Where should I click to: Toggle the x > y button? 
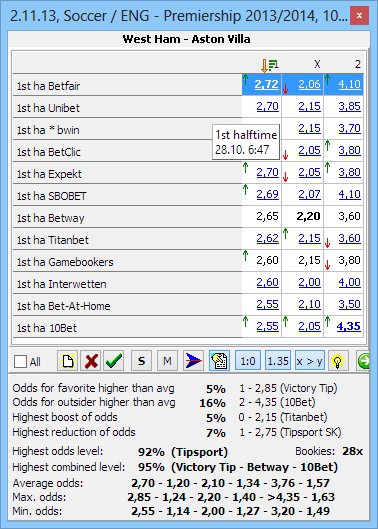(x=309, y=361)
